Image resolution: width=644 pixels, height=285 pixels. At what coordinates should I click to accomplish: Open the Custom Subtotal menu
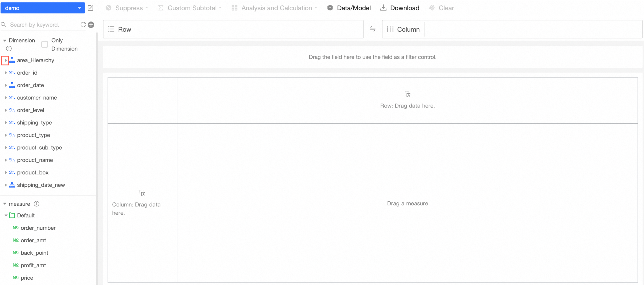(x=190, y=8)
